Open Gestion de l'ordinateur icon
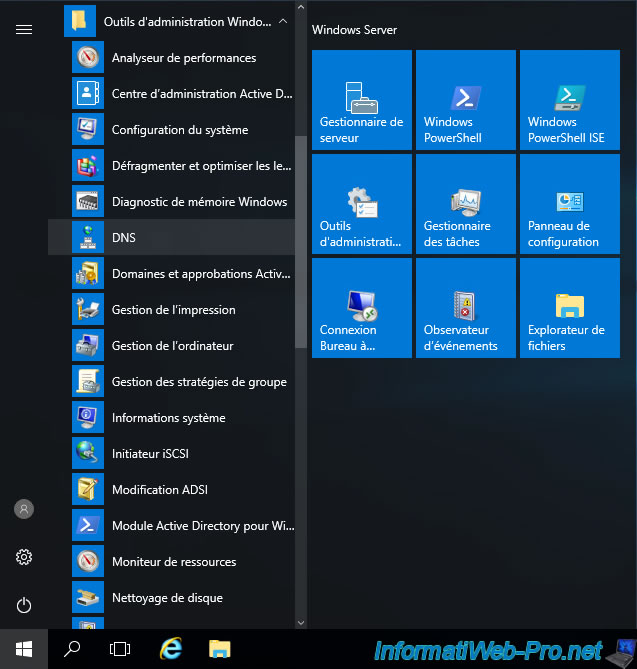 coord(88,345)
